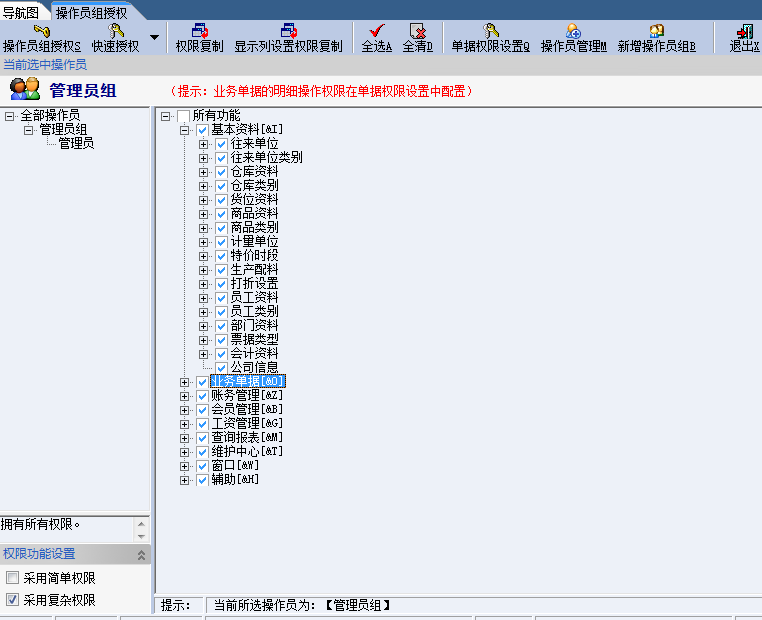The width and height of the screenshot is (762, 620).
Task: Select the 操作员组授权 tab
Action: tap(91, 12)
